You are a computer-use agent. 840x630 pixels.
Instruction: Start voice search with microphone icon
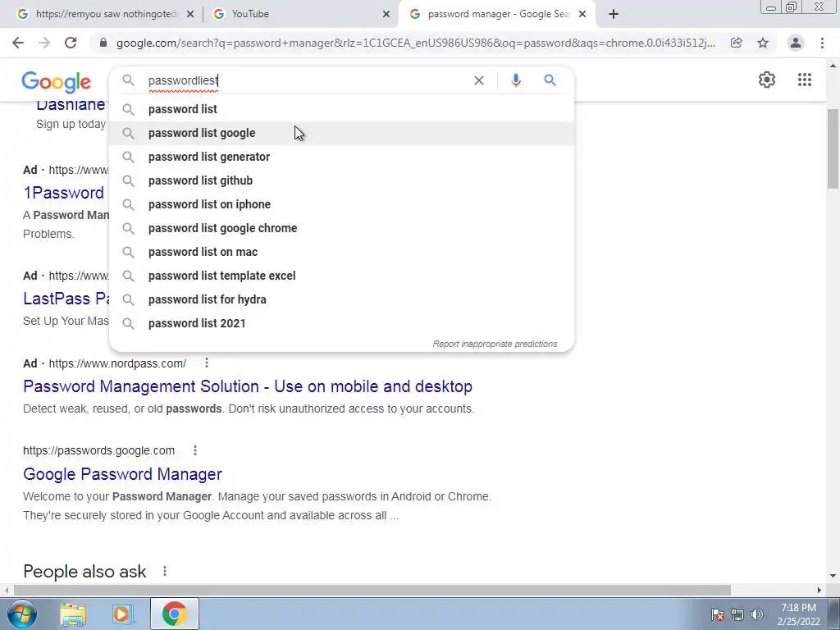[515, 80]
